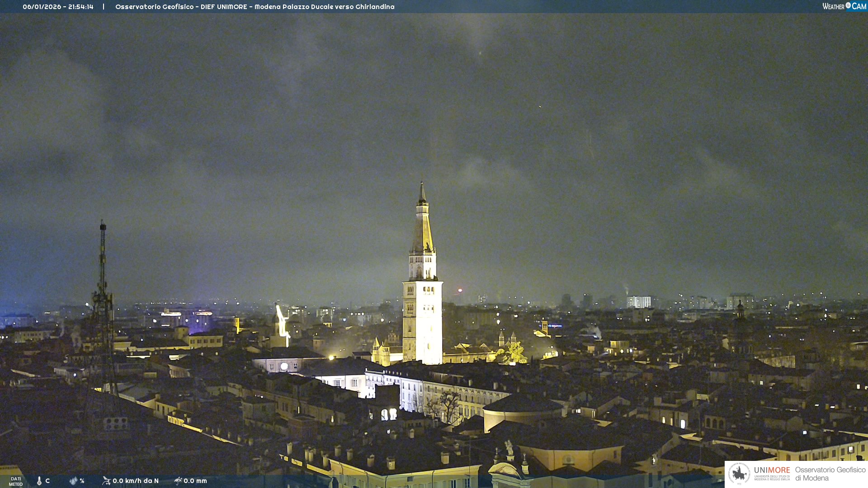
Task: Click the humidity percent symbol
Action: pos(82,481)
